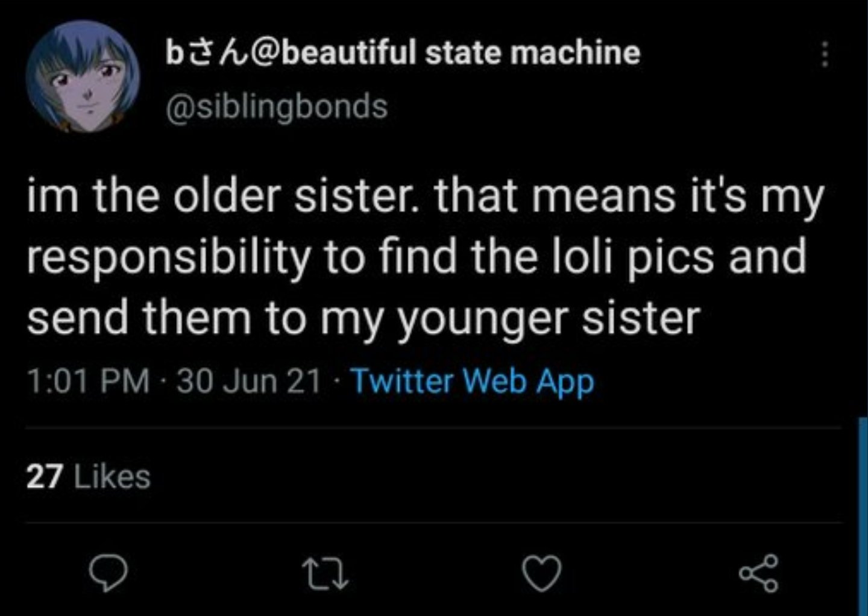
Task: Open the Twitter Web App source link
Action: coord(472,382)
